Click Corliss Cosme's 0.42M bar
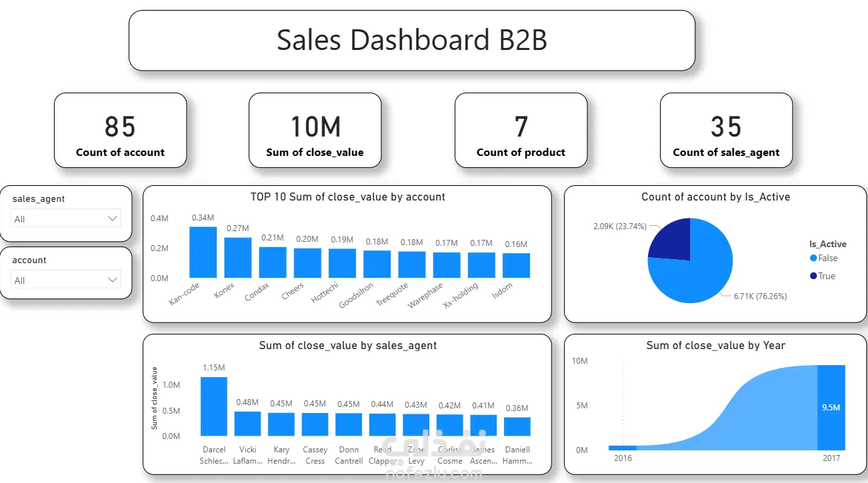Image resolution: width=868 pixels, height=483 pixels. click(x=450, y=425)
